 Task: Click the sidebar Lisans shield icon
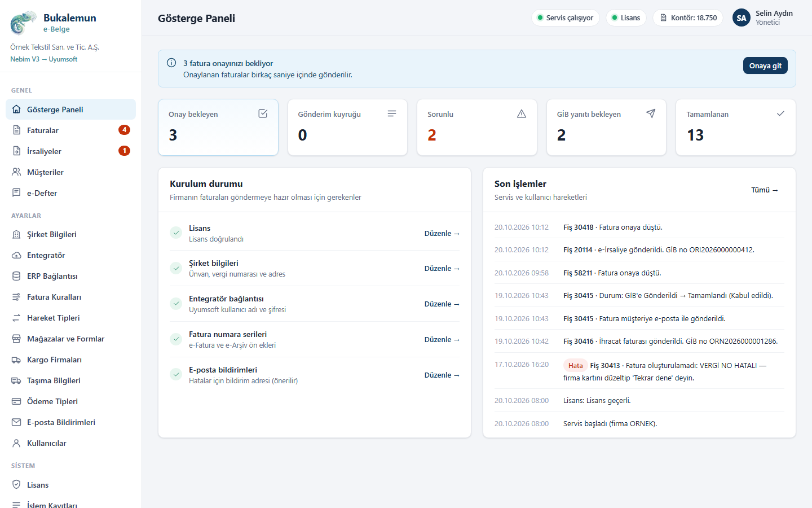16,485
